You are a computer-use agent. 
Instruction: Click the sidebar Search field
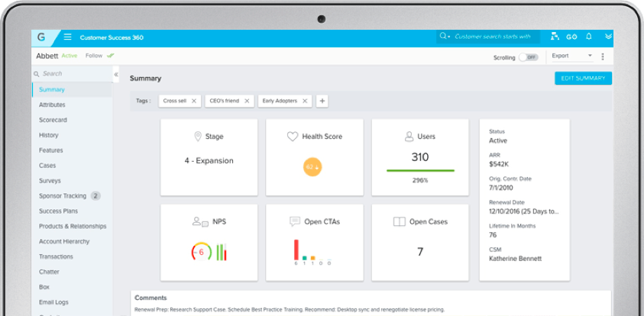pyautogui.click(x=72, y=74)
